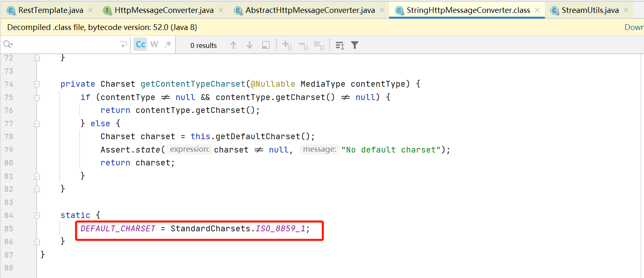Image resolution: width=644 pixels, height=278 pixels.
Task: Collapse the static block at line 84
Action: coord(37,215)
